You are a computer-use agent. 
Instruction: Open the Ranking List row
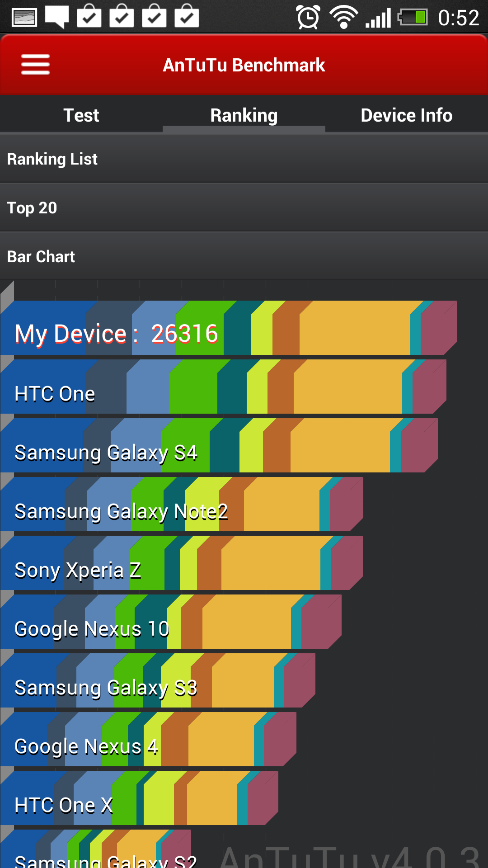244,159
